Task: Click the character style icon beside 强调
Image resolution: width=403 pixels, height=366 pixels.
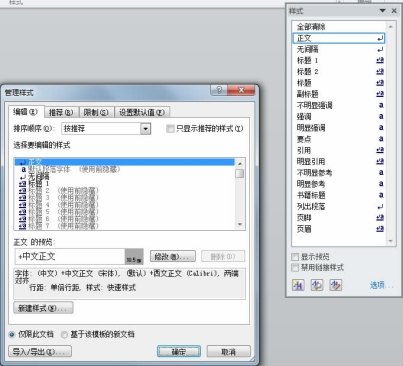Action: pyautogui.click(x=381, y=116)
